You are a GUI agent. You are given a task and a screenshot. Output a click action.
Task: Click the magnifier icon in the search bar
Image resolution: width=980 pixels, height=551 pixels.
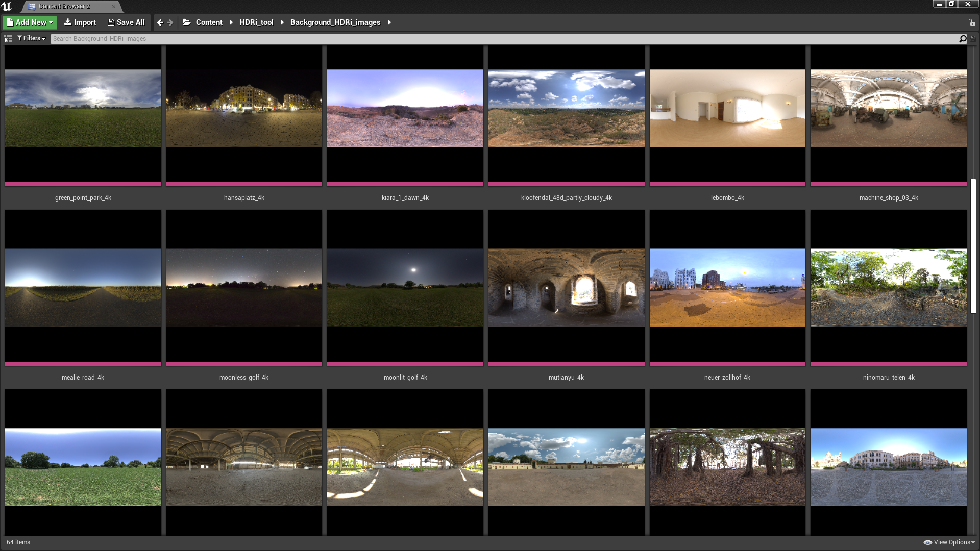click(963, 39)
